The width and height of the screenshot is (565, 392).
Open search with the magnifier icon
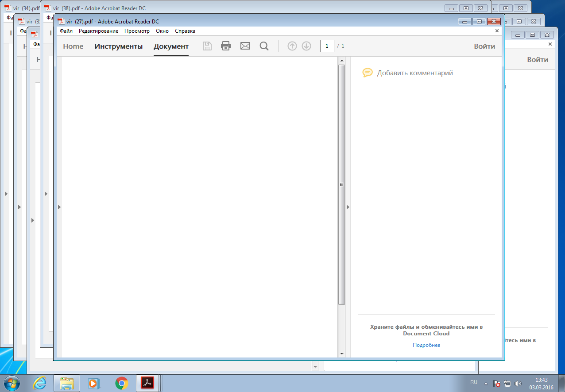[x=264, y=46]
